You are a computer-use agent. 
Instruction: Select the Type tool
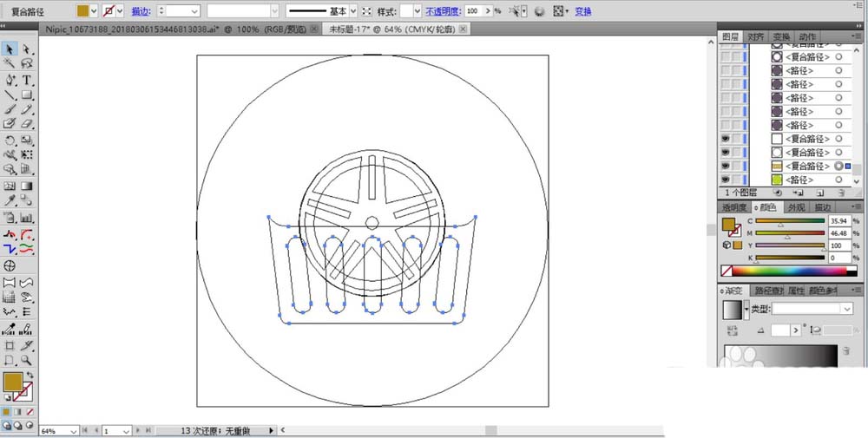click(x=27, y=81)
